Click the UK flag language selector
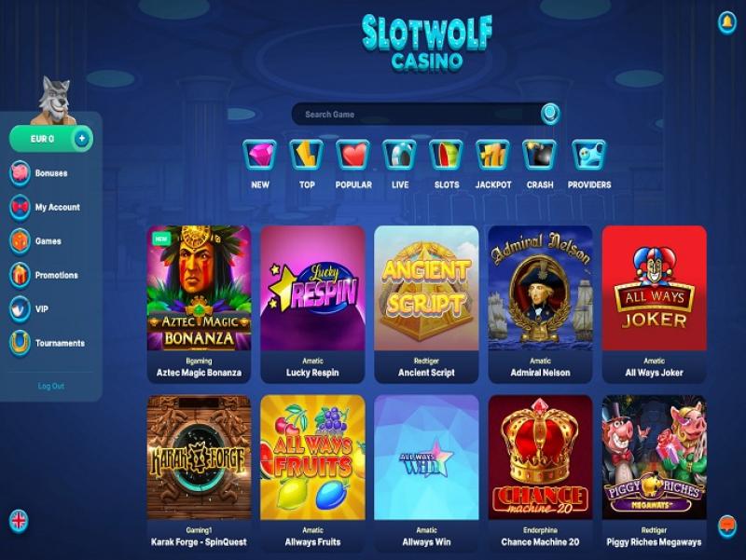Viewport: 746px width, 560px height. pos(19,521)
